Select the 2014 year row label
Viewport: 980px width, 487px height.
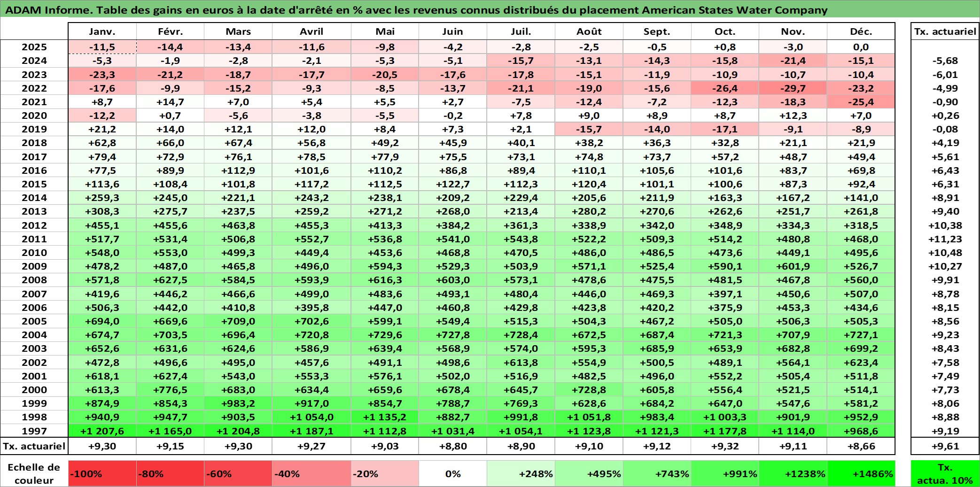pyautogui.click(x=34, y=198)
